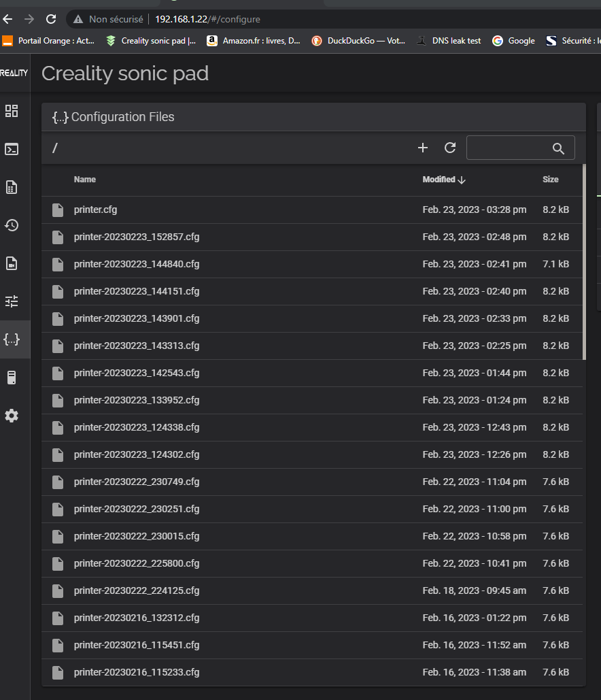Click the root path '/' breadcrumb

[55, 148]
